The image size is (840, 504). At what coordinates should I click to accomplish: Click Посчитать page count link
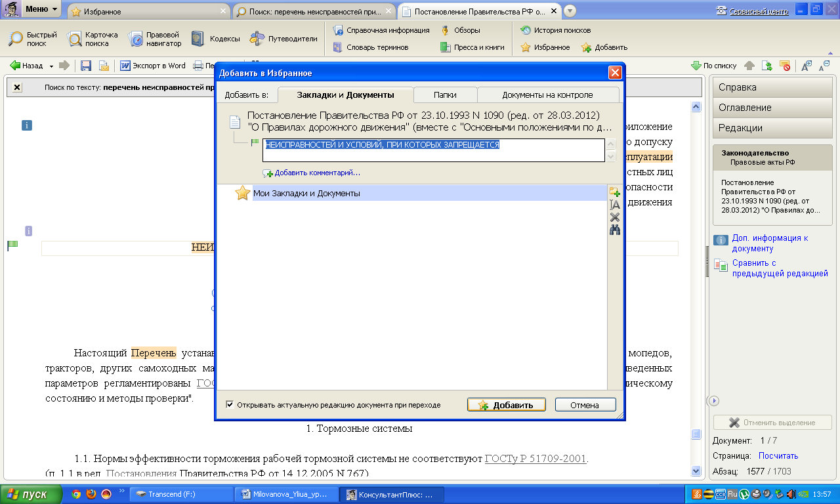pyautogui.click(x=778, y=455)
